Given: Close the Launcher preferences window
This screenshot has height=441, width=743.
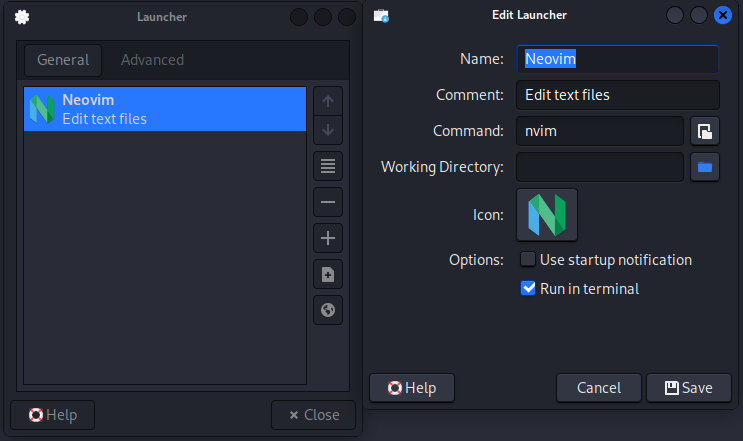Looking at the screenshot, I should [x=314, y=415].
